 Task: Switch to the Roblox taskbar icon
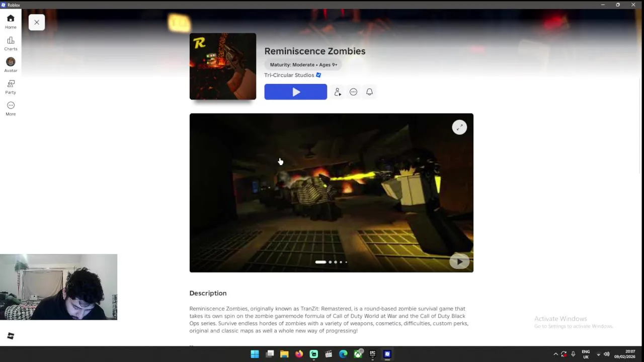click(387, 354)
